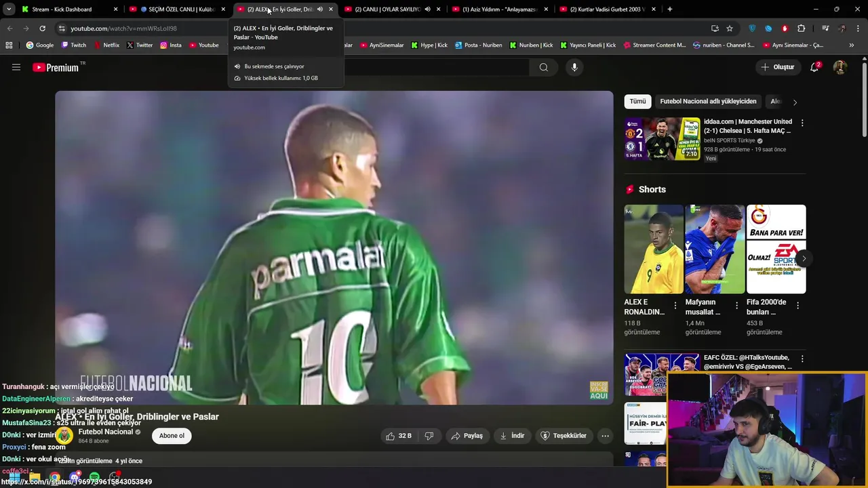Start voice search with microphone icon
868x488 pixels.
tap(574, 67)
